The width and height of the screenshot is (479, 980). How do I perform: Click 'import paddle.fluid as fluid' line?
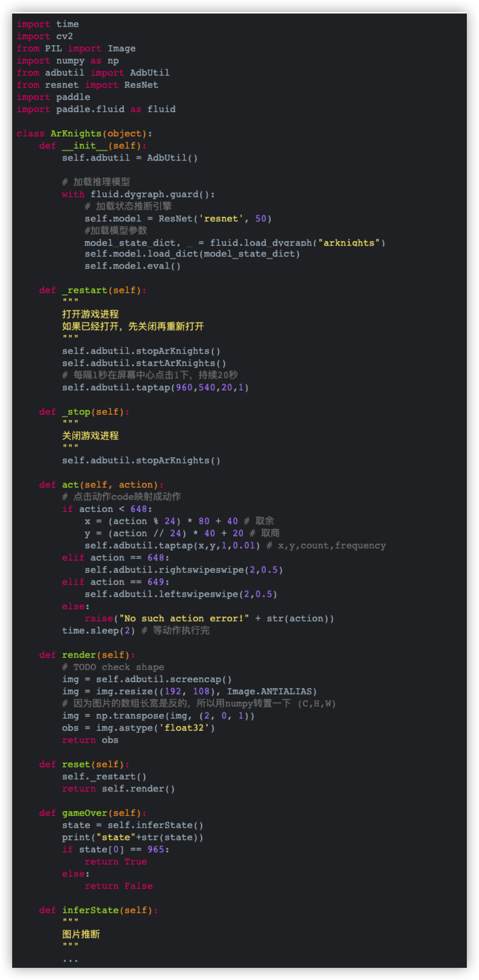tap(96, 109)
